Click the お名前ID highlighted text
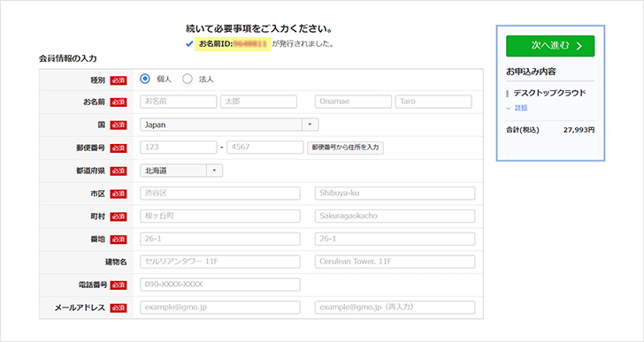The width and height of the screenshot is (644, 342). tap(233, 44)
